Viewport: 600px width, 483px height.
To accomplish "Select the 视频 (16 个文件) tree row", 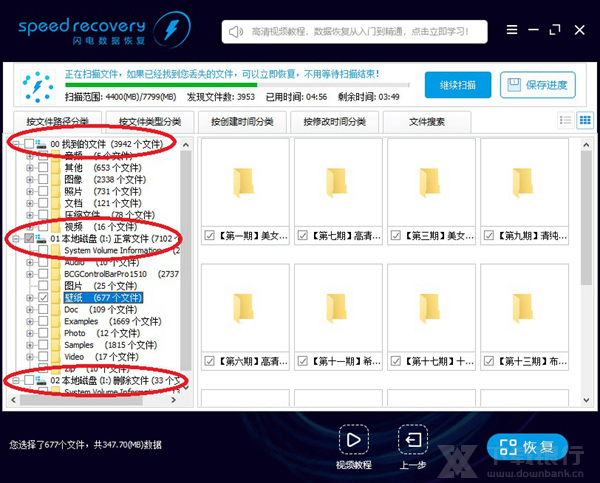I will coord(101,227).
